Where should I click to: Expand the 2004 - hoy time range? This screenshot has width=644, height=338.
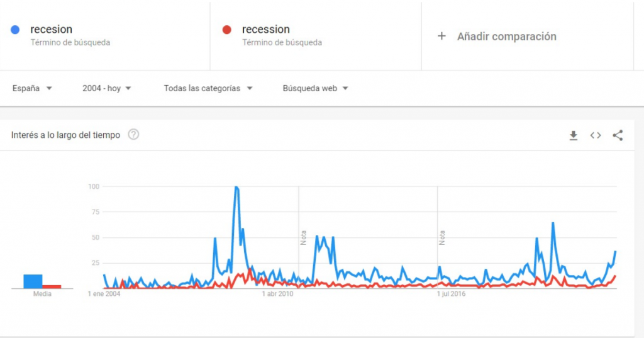coord(106,89)
